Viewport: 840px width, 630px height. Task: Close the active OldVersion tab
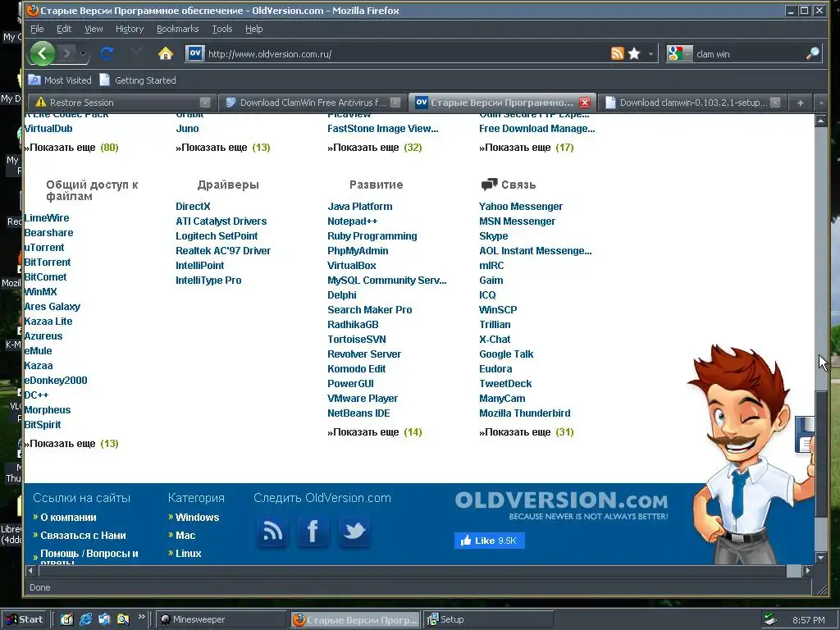coord(585,103)
